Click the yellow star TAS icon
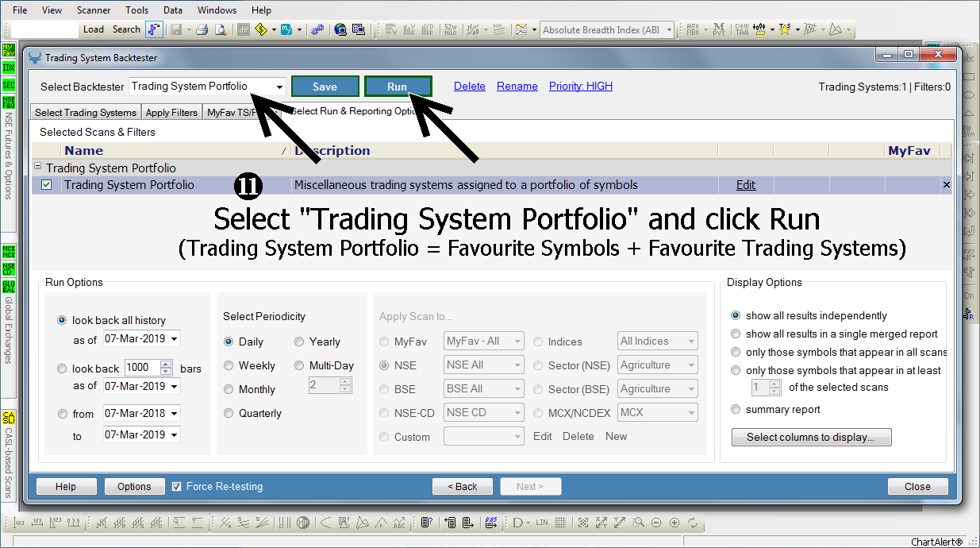Viewport: 980px width, 548px height. click(785, 29)
